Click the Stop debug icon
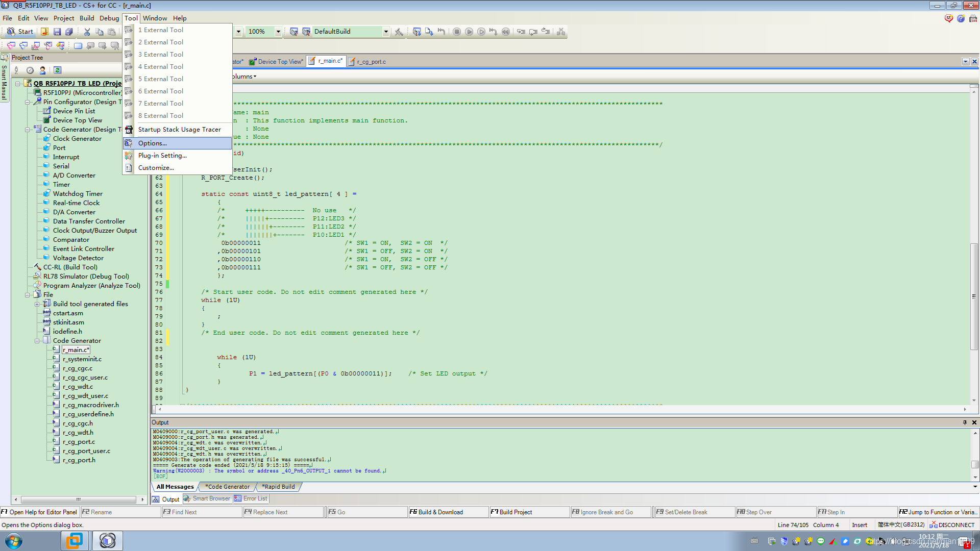This screenshot has width=980, height=551. pyautogui.click(x=457, y=32)
